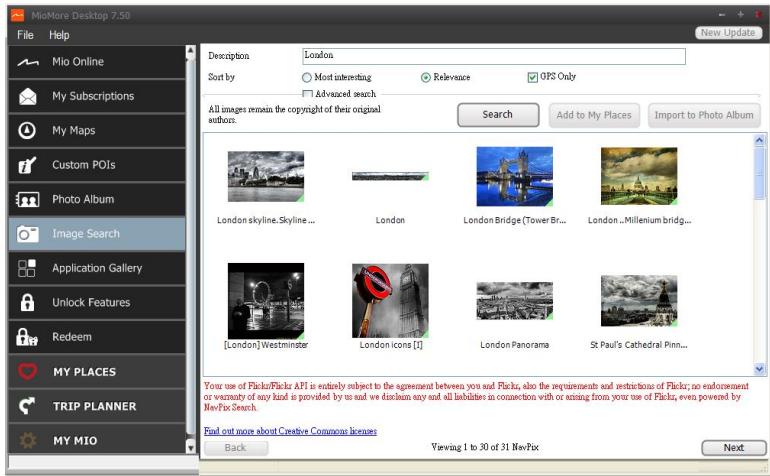Click the Application Gallery grid icon

(27, 268)
